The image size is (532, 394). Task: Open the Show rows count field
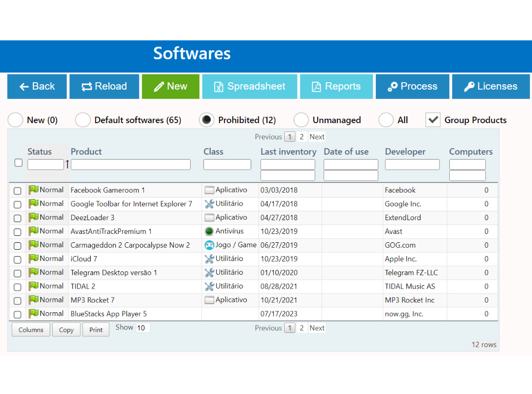[x=143, y=328]
